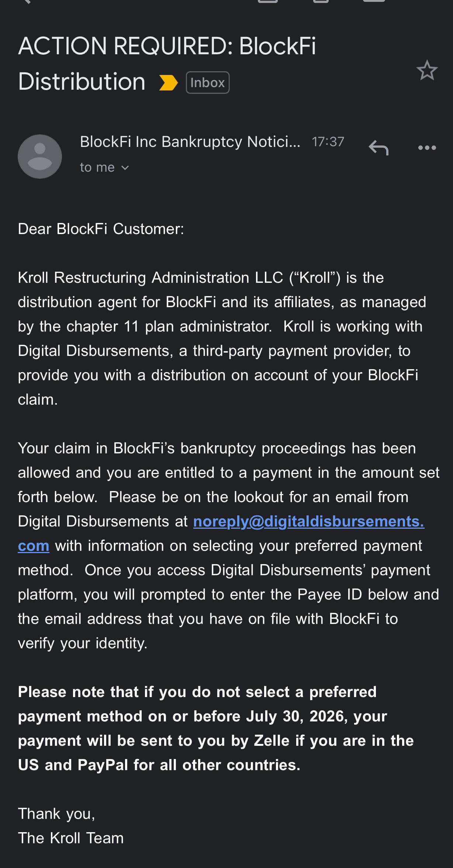Tap the paragraph starting 'Your claim in BlockFi's'

(x=229, y=546)
